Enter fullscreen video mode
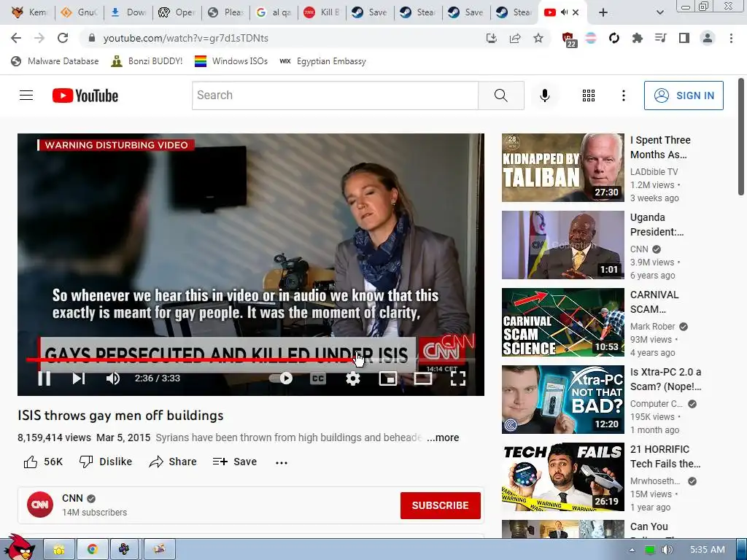Image resolution: width=747 pixels, height=560 pixels. pos(458,378)
